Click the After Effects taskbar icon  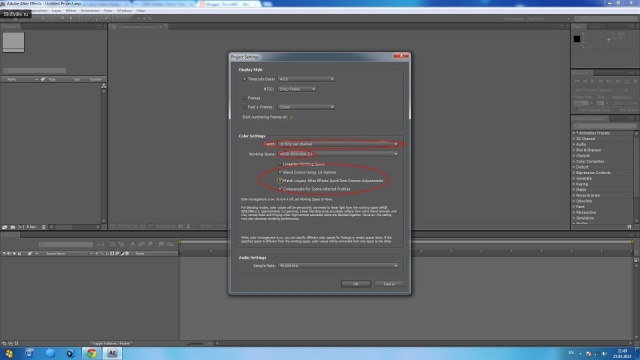[x=112, y=353]
